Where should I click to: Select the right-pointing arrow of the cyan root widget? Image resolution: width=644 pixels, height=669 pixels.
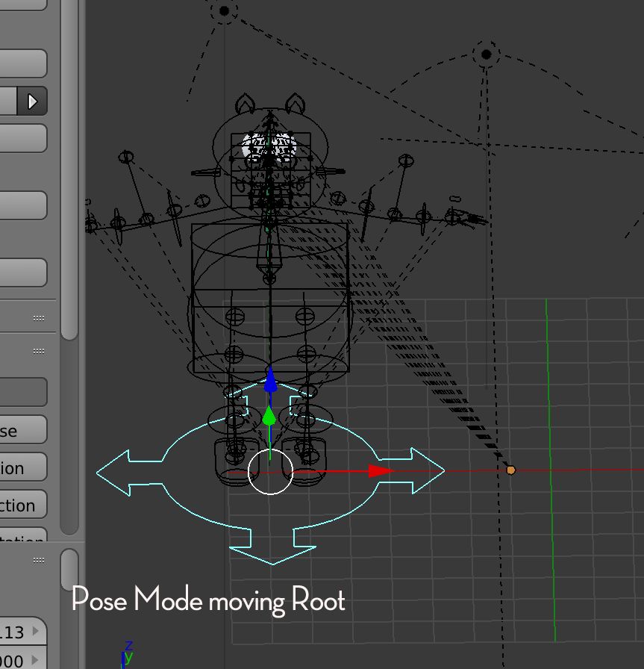coord(413,470)
